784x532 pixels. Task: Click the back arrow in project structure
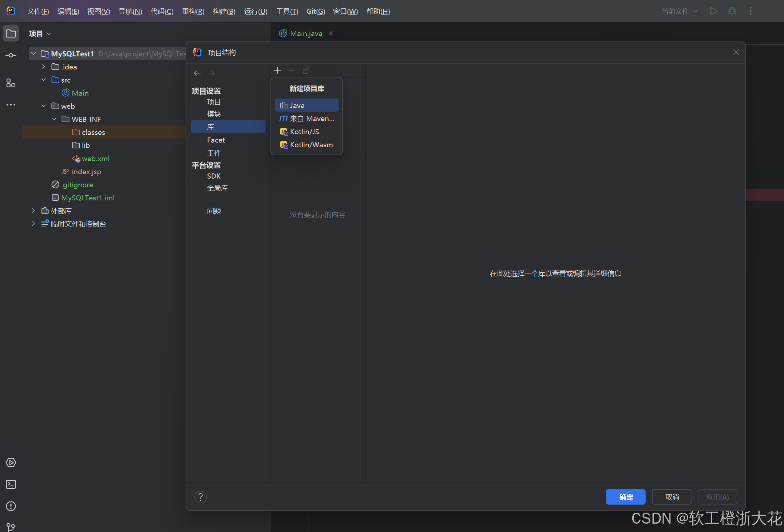pos(197,73)
